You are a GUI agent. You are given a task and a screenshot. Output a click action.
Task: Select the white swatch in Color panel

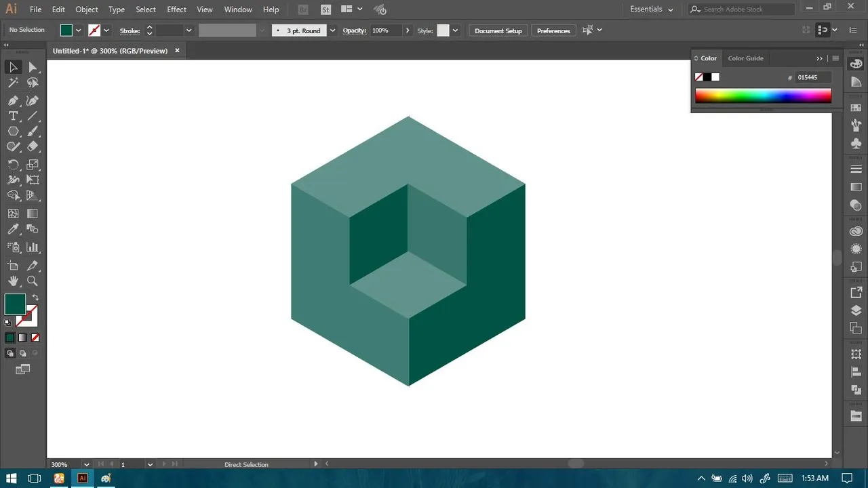715,77
